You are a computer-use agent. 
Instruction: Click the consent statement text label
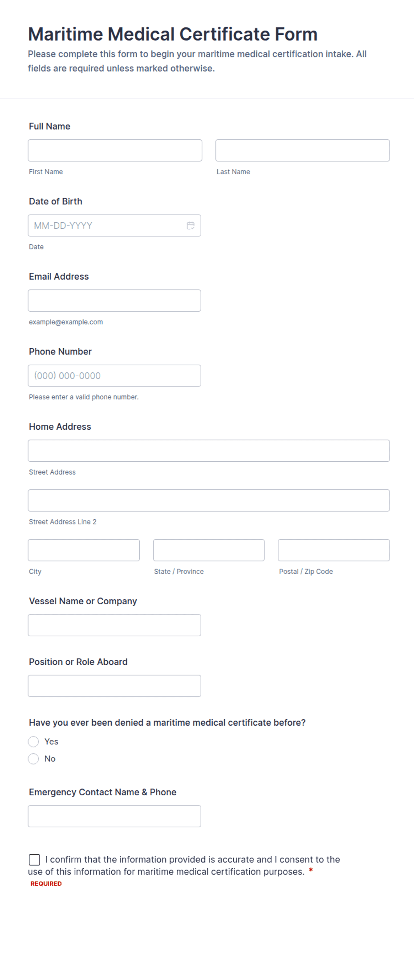pos(184,866)
